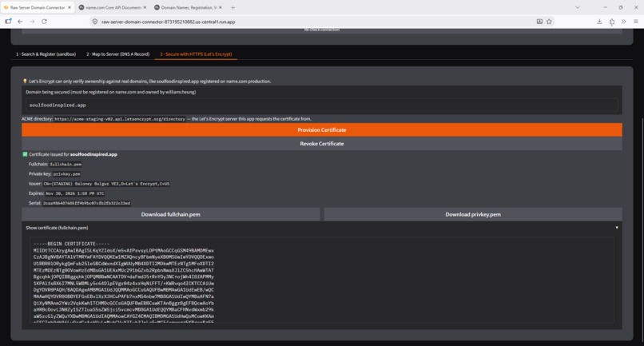Open the 2 · Map to Server (DNS A Record) tab
644x346 pixels.
tap(118, 54)
